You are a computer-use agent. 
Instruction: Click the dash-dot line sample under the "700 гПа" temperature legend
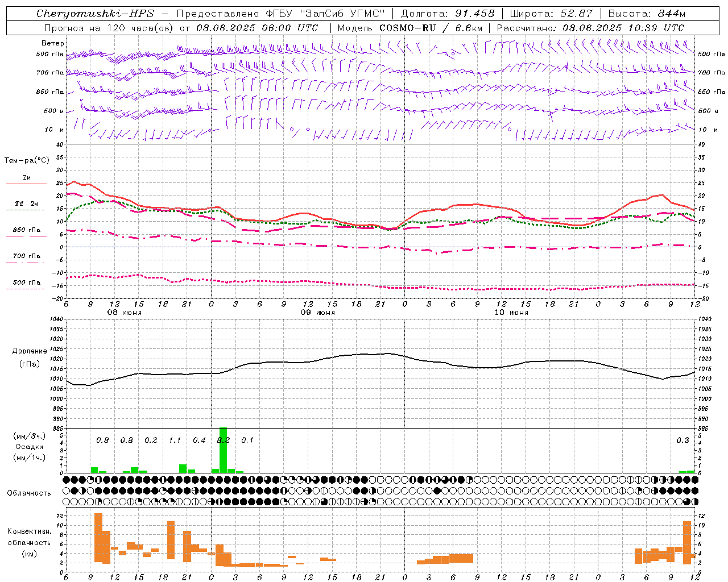[26, 263]
